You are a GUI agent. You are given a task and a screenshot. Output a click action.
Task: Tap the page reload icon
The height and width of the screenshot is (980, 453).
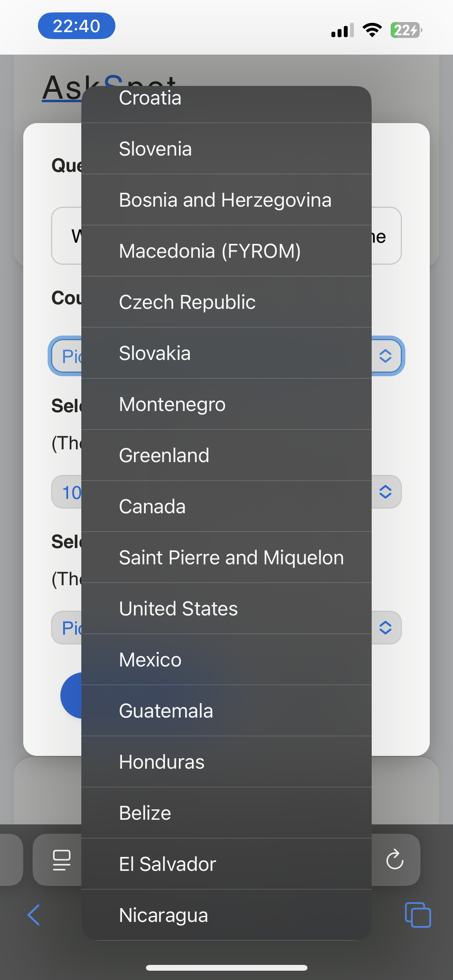(x=395, y=859)
